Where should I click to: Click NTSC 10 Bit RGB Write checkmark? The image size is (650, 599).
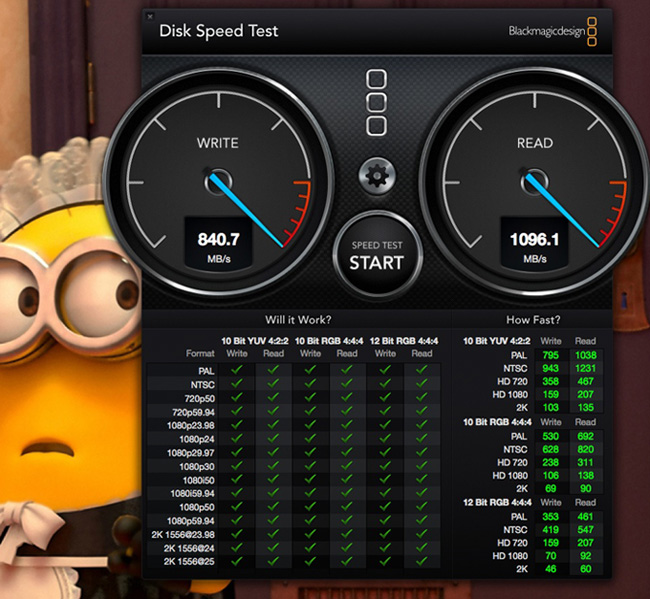click(310, 383)
